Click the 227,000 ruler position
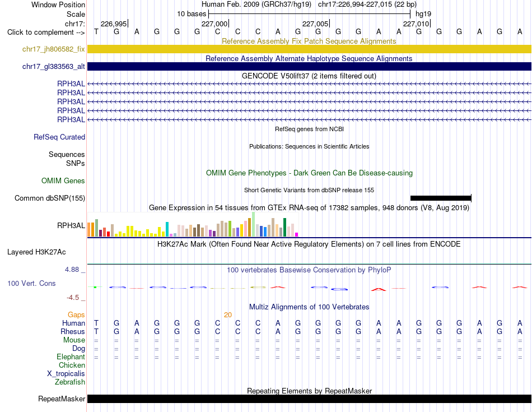 click(x=214, y=24)
